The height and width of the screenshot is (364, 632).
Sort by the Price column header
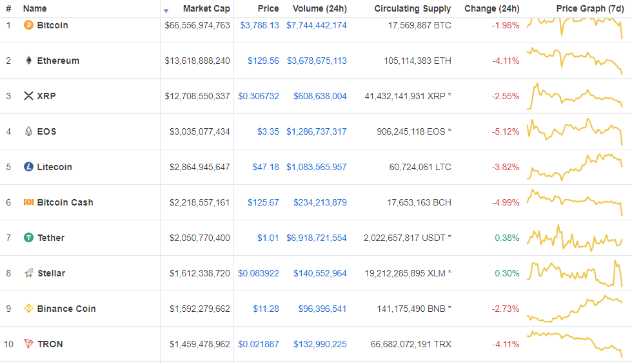click(268, 8)
